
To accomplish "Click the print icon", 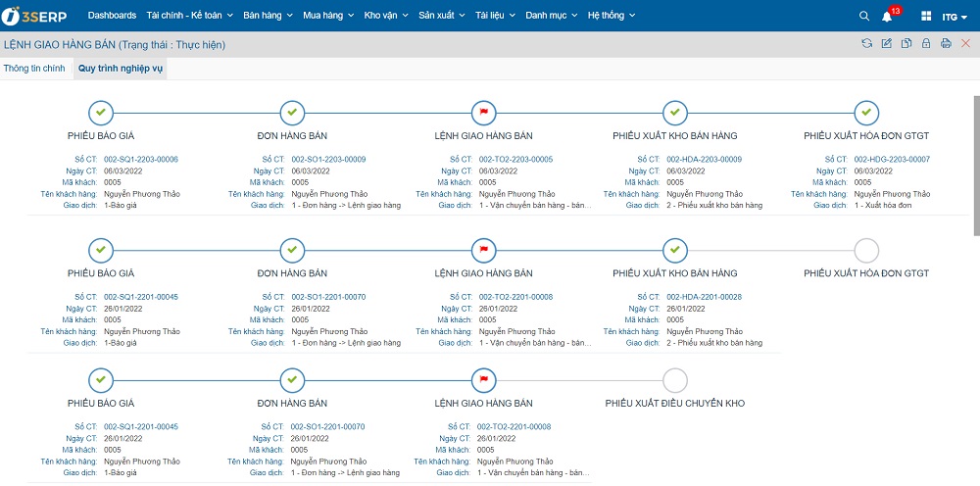I will click(x=946, y=44).
